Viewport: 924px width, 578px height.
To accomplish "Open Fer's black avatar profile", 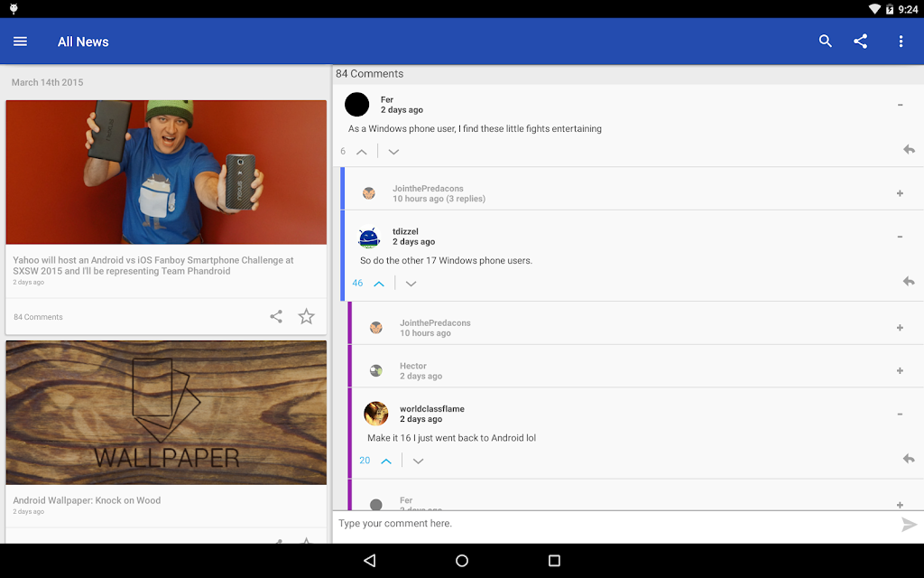I will pyautogui.click(x=356, y=105).
